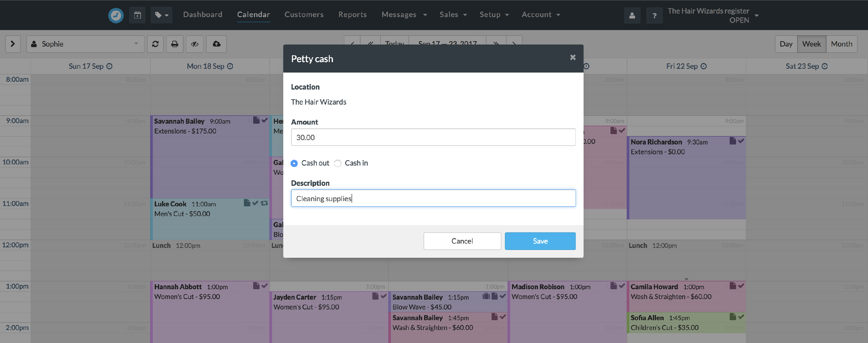Viewport: 868px width, 343px height.
Task: Click the Amount input field
Action: [x=433, y=137]
